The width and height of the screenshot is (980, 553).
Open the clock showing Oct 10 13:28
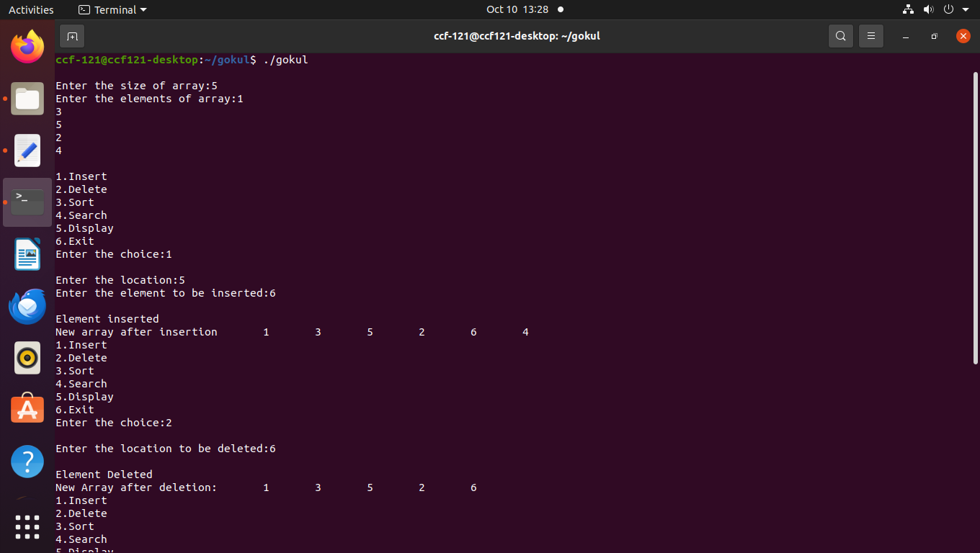(x=517, y=9)
